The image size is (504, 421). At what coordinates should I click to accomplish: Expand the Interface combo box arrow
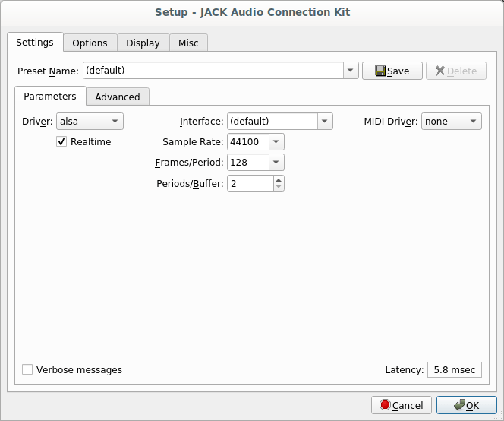tap(325, 121)
